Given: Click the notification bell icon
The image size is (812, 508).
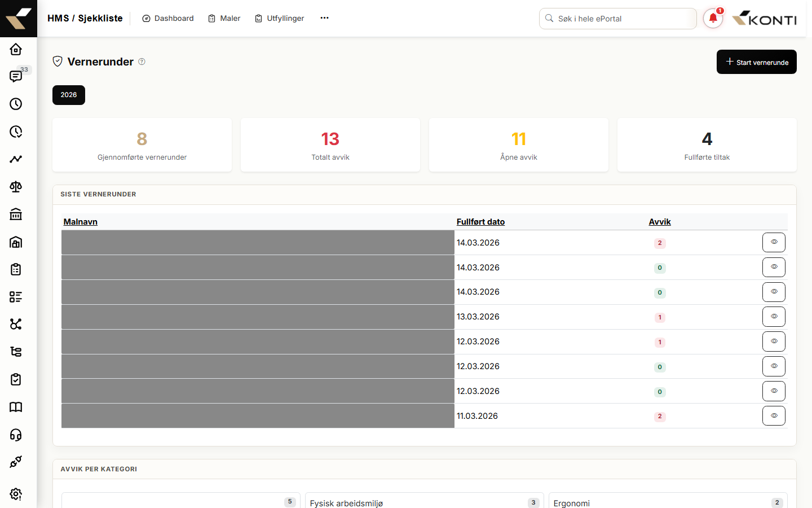Looking at the screenshot, I should [713, 19].
